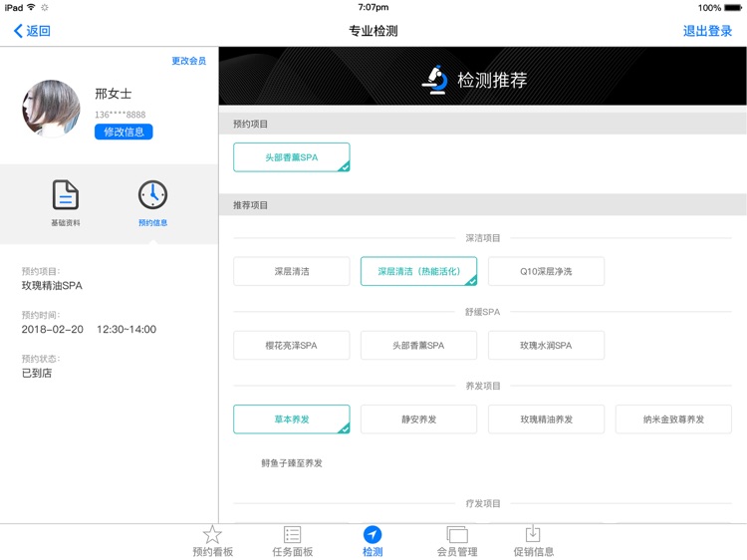Select Q10深层净洗 option
This screenshot has height=560, width=747.
pyautogui.click(x=546, y=271)
